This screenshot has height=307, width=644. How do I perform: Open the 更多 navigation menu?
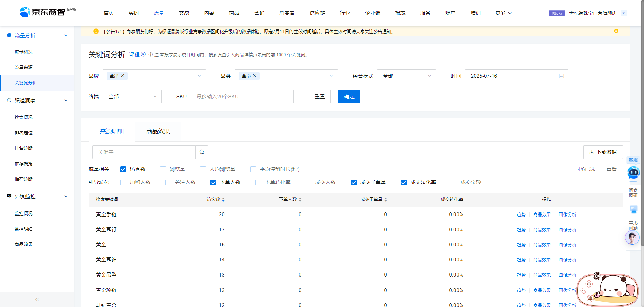tap(503, 13)
